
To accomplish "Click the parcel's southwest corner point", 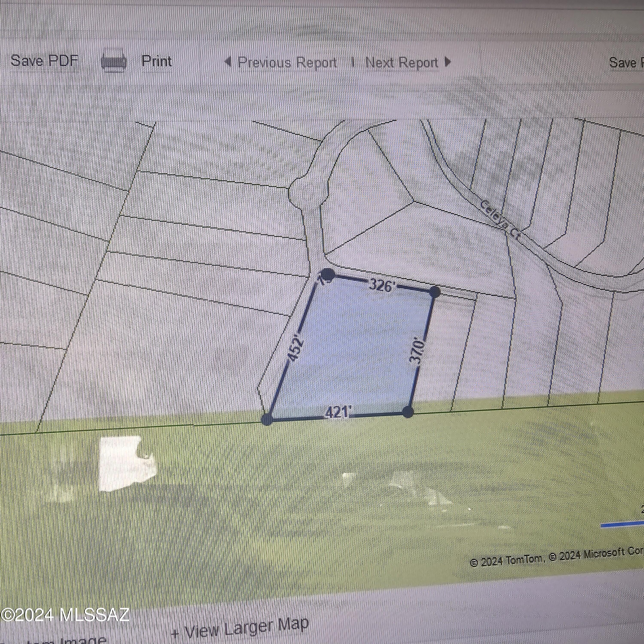I will [267, 420].
